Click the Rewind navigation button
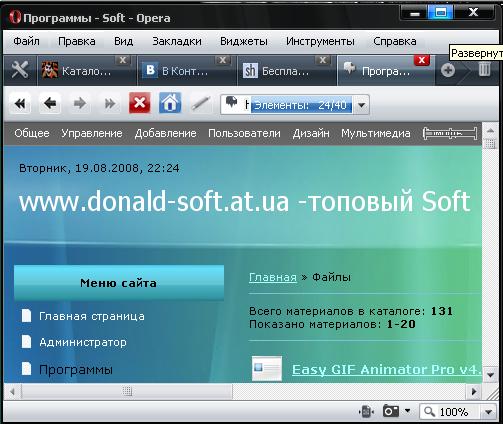 point(20,104)
